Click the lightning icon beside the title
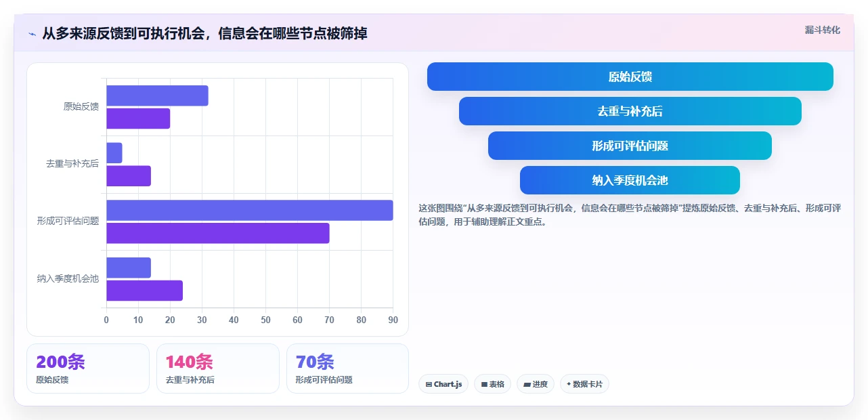The height and width of the screenshot is (420, 868). click(x=32, y=33)
